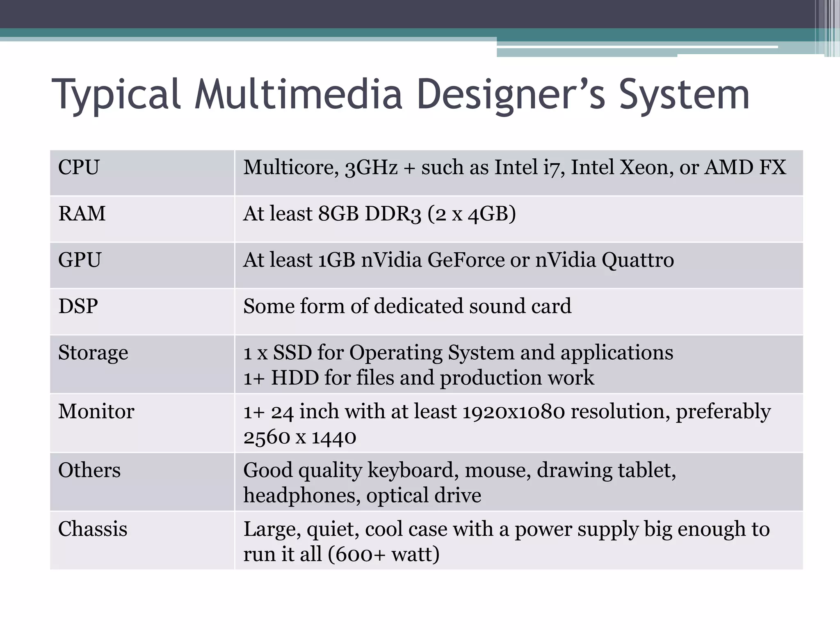Click the 'Multicore, 3GHz +' CPU description cell

[519, 173]
